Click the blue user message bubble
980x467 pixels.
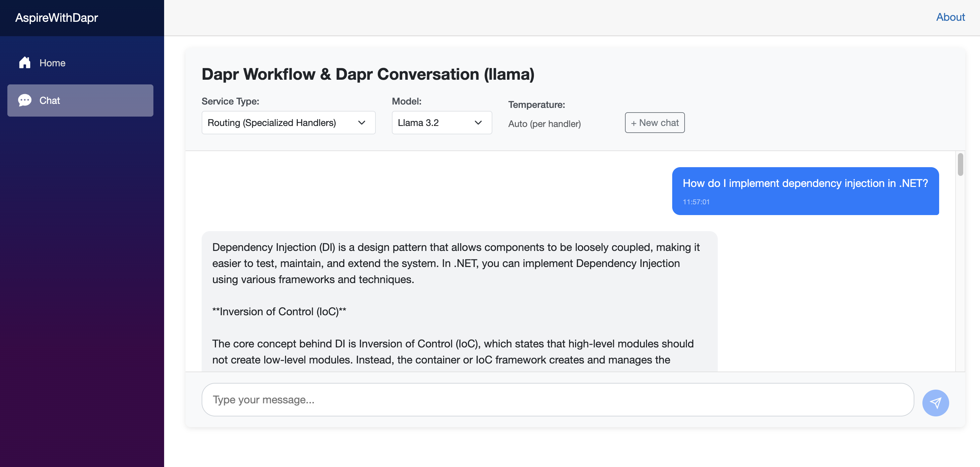[805, 191]
